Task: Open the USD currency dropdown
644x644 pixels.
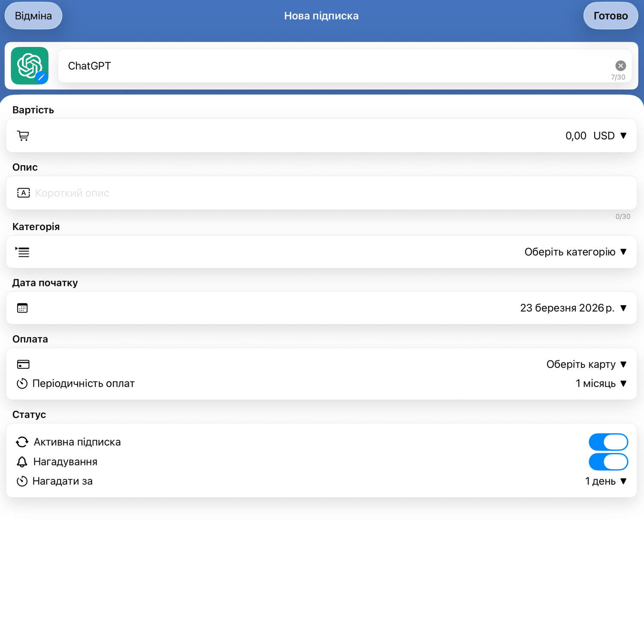Action: coord(610,136)
